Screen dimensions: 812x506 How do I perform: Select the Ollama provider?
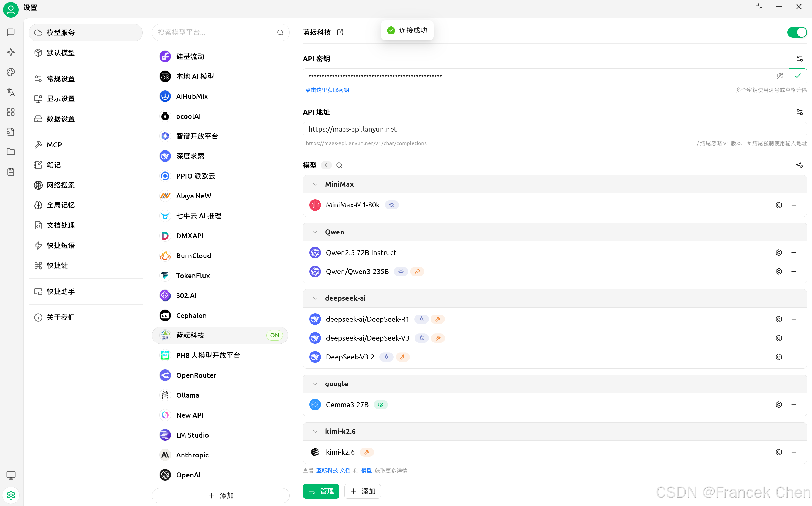pyautogui.click(x=220, y=395)
